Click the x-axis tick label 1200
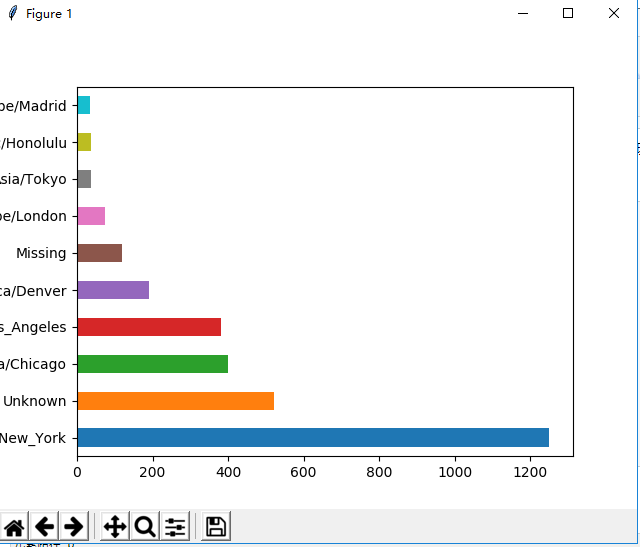The image size is (640, 547). 530,472
